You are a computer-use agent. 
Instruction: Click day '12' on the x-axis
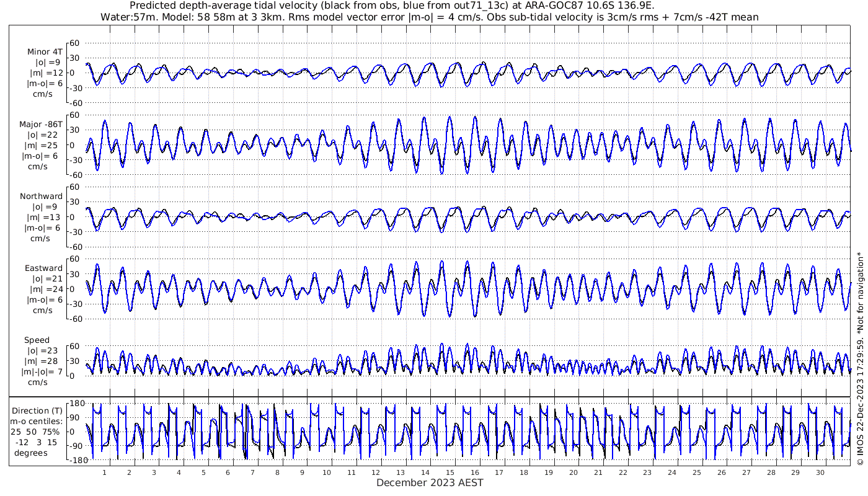click(x=376, y=472)
